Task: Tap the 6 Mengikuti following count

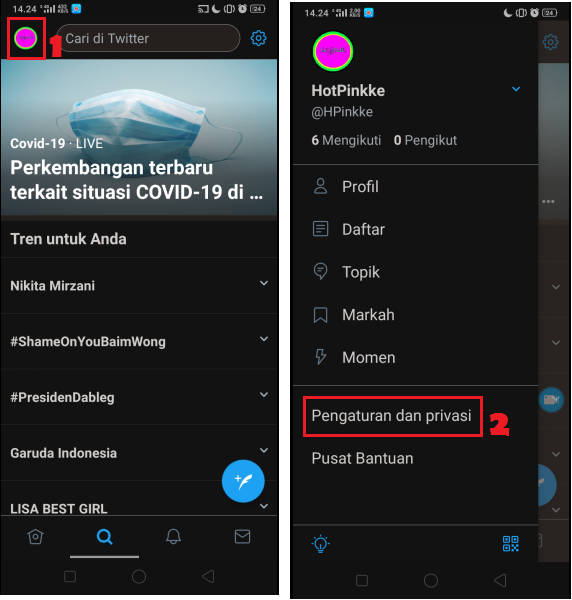Action: (x=346, y=140)
